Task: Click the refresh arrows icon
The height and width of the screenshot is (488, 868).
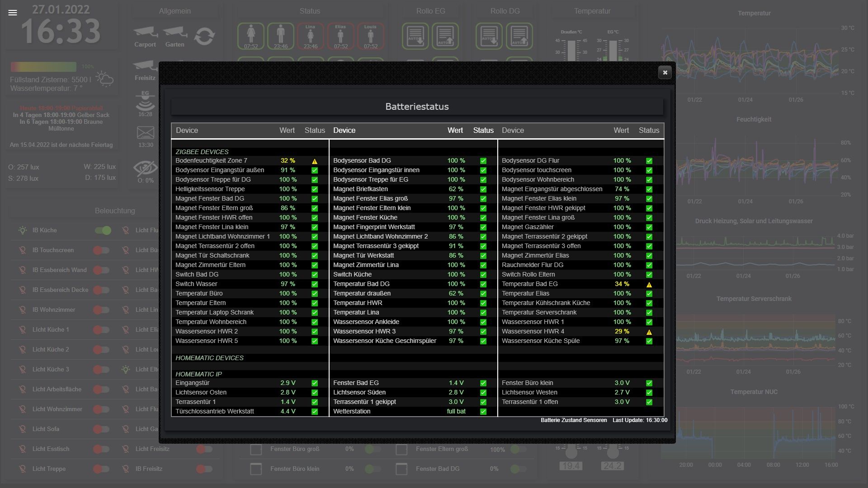Action: (204, 36)
